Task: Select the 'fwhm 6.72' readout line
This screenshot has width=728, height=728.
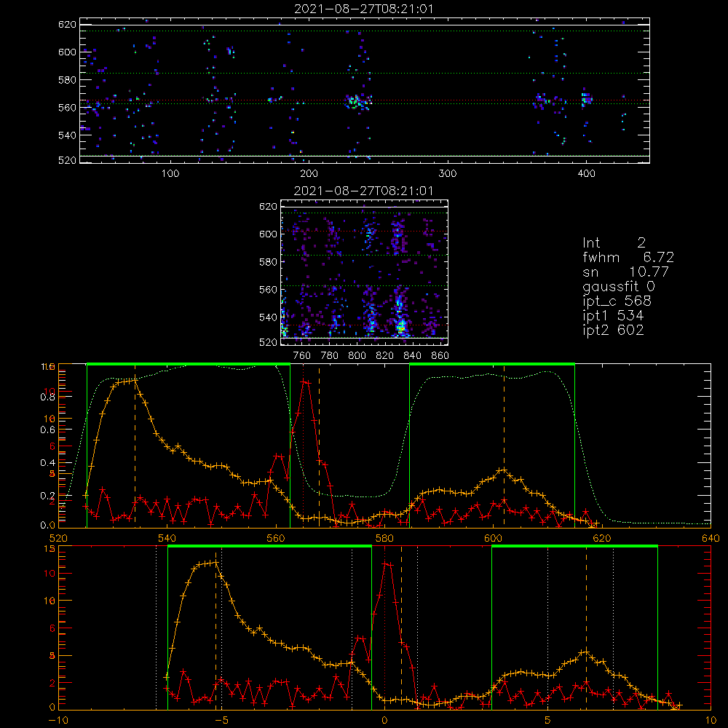Action: pos(628,257)
